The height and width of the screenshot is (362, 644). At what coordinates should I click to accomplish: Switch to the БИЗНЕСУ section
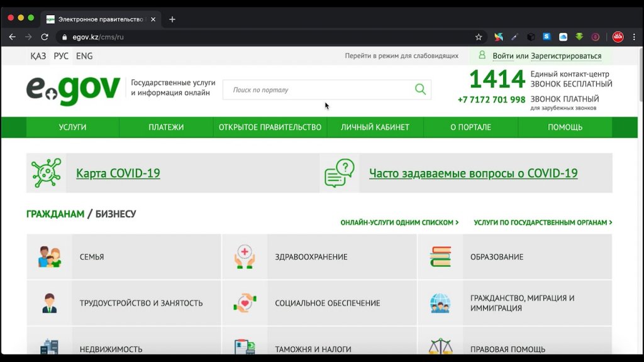115,214
